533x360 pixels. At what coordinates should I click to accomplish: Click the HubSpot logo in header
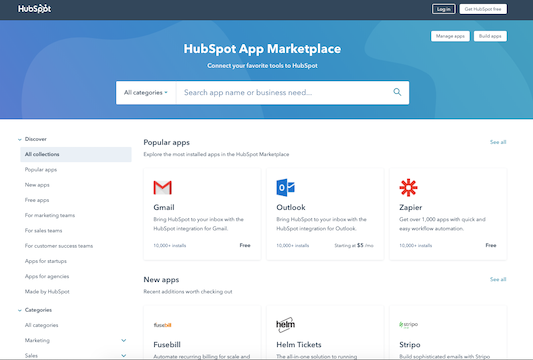pyautogui.click(x=34, y=8)
